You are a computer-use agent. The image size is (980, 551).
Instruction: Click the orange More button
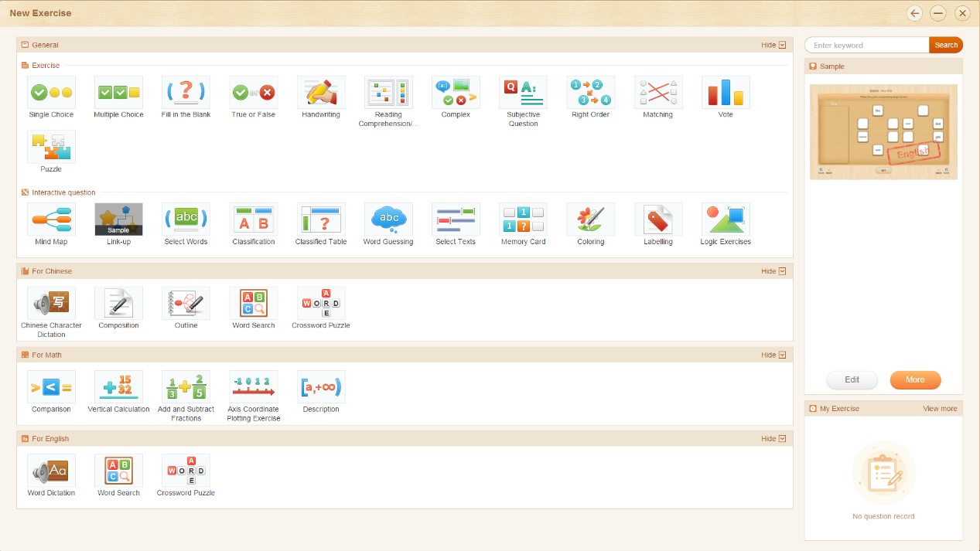[915, 379]
